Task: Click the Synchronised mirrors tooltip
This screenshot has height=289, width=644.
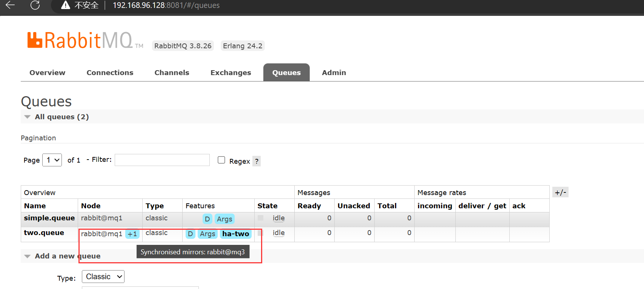Action: (x=193, y=252)
